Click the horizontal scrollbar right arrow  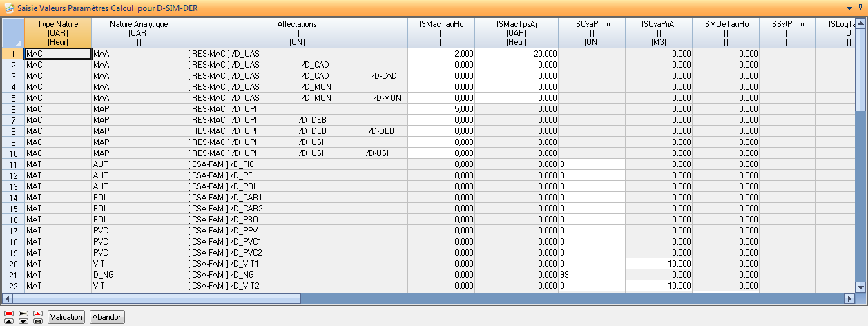pyautogui.click(x=849, y=298)
